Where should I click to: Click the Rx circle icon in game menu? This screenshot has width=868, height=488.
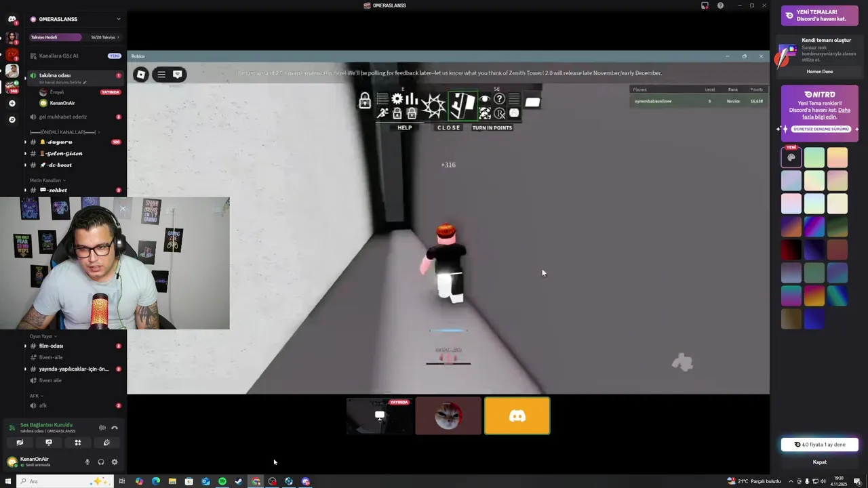point(500,113)
